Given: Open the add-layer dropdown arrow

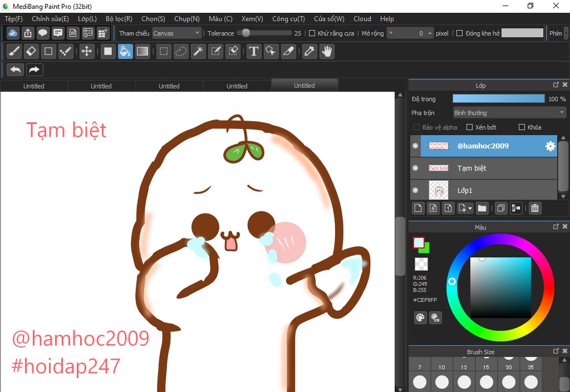Looking at the screenshot, I should coord(470,209).
